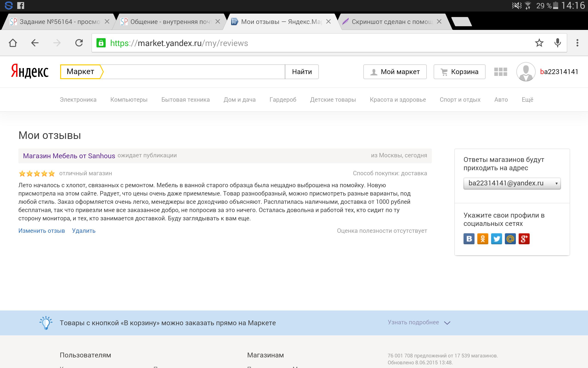Navigate back with the back arrow

[x=35, y=43]
